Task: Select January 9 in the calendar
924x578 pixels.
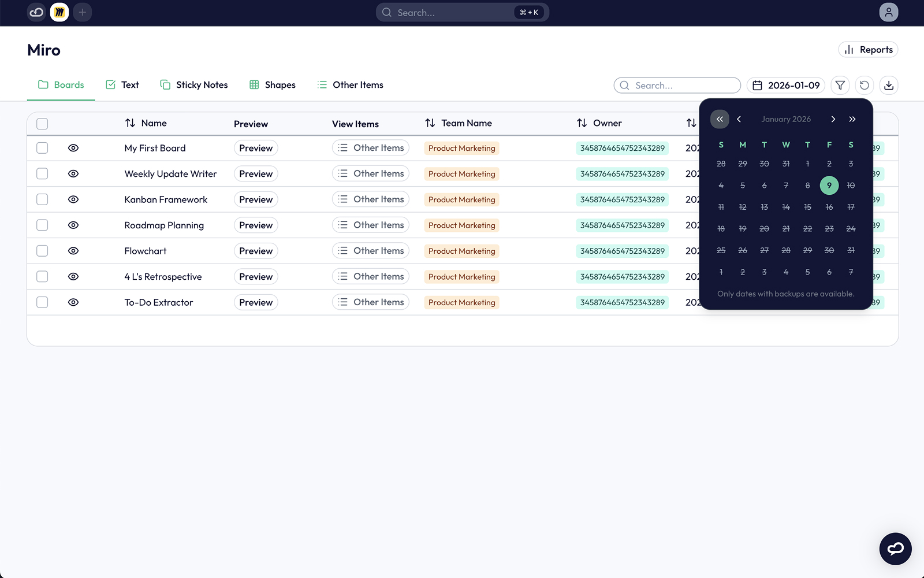Action: pyautogui.click(x=829, y=186)
